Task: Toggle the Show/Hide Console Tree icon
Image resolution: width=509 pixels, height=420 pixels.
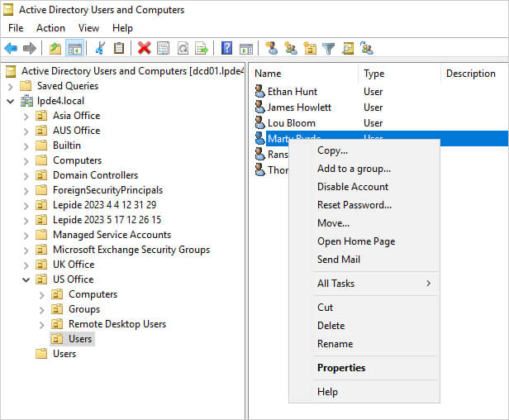Action: 75,49
